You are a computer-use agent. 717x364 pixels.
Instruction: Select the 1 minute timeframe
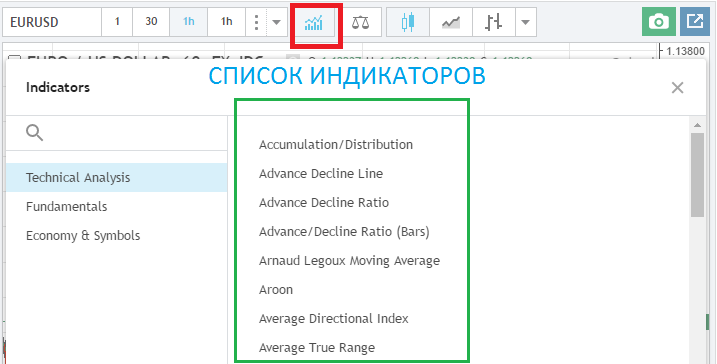(117, 22)
